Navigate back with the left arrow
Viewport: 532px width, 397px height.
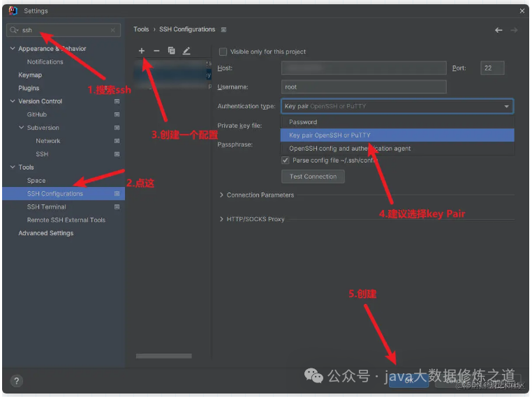(x=498, y=30)
